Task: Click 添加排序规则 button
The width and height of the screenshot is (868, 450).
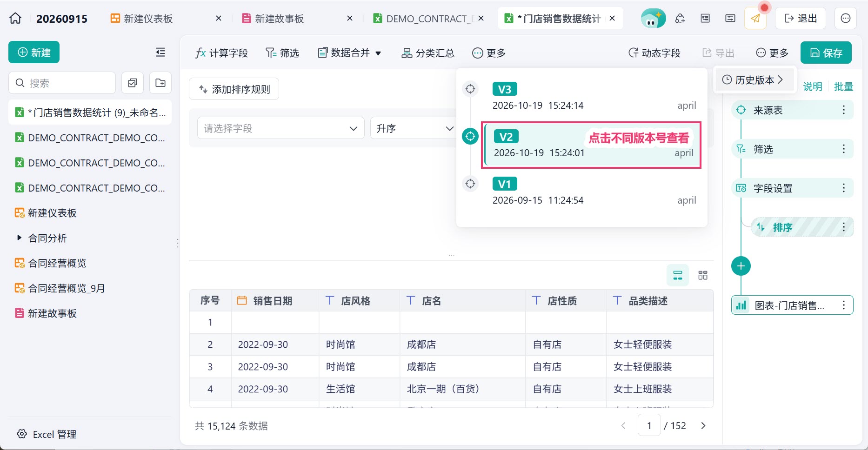Action: point(234,89)
